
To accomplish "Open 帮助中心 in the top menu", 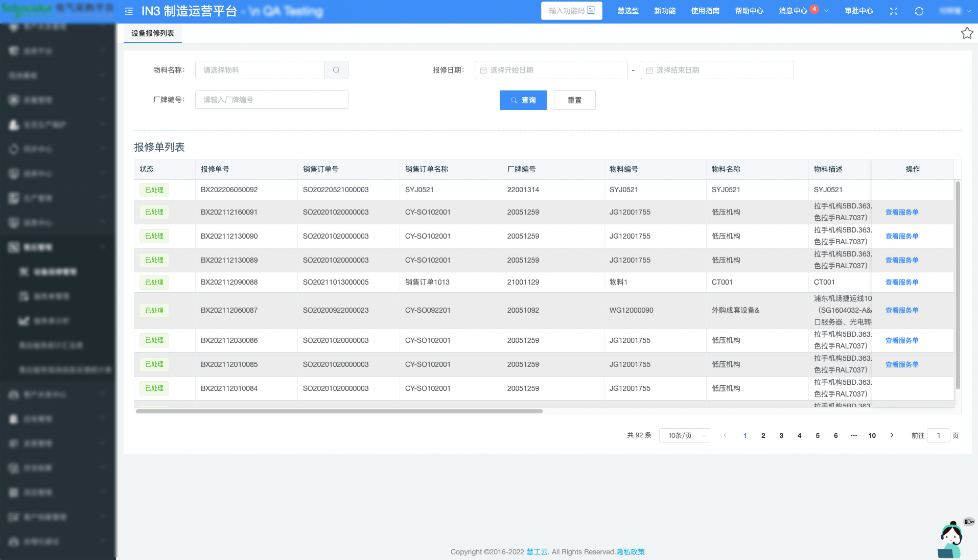I will click(x=749, y=11).
